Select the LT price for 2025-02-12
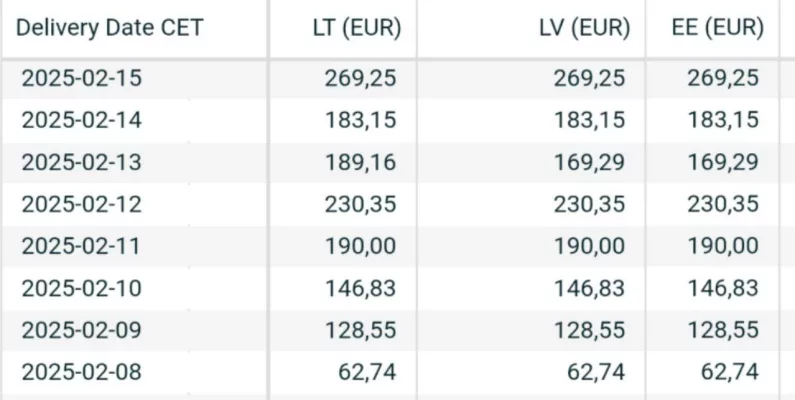 click(360, 205)
